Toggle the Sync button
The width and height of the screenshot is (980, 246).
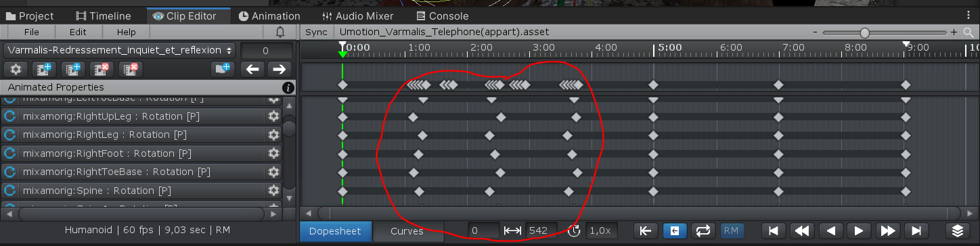click(316, 32)
